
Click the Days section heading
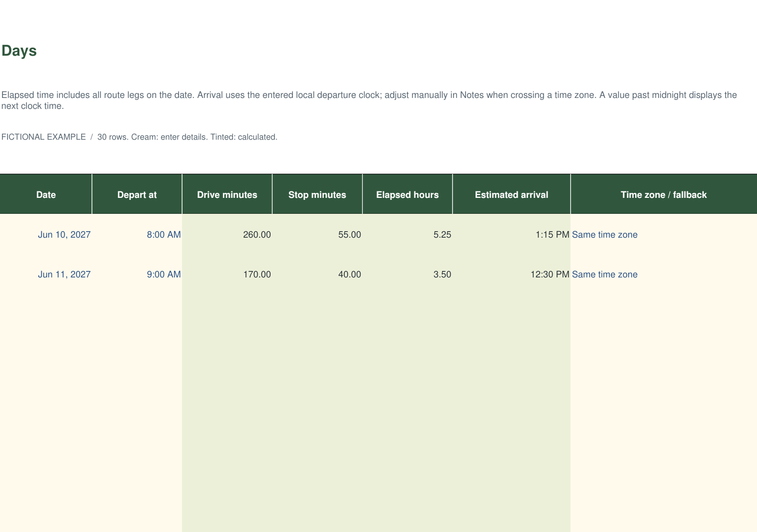tap(19, 51)
